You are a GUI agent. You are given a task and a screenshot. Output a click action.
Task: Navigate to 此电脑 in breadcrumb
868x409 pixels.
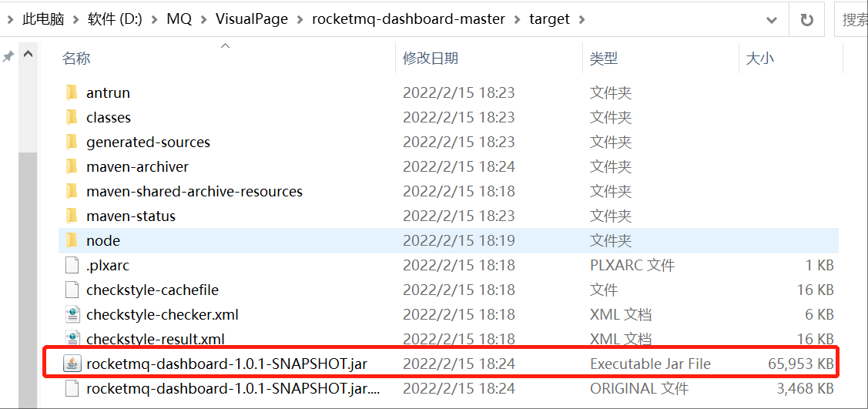pos(43,19)
